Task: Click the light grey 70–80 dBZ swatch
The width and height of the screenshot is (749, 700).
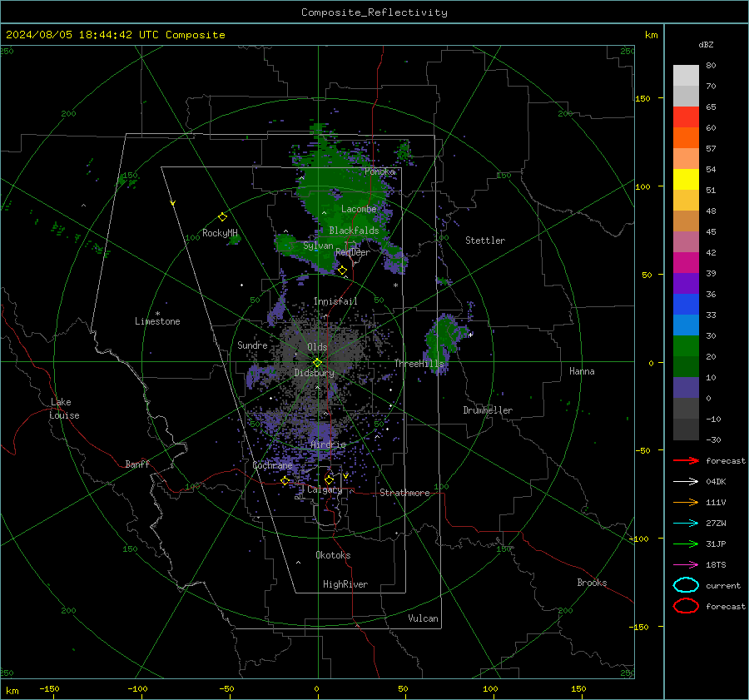Action: [686, 76]
